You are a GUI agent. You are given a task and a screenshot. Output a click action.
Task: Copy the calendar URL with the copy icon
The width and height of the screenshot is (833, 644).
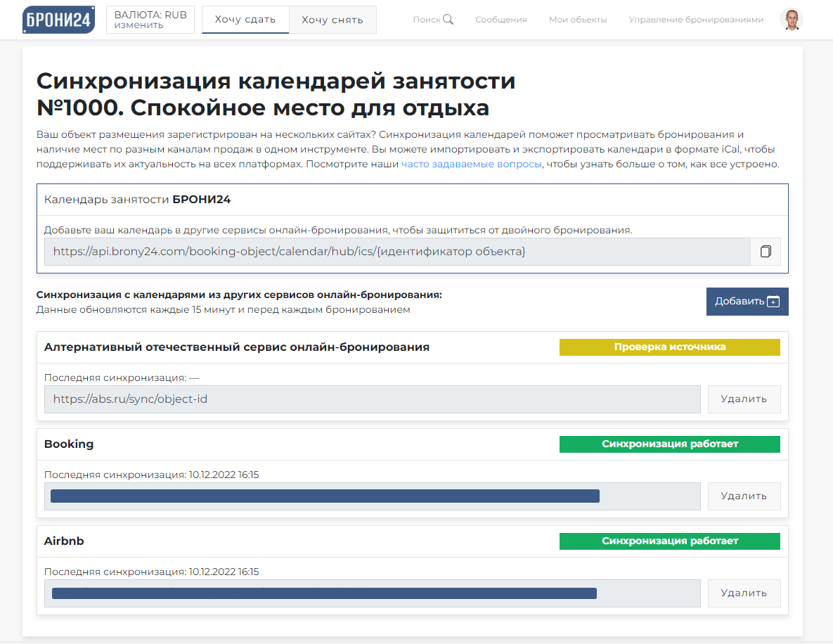(x=766, y=251)
